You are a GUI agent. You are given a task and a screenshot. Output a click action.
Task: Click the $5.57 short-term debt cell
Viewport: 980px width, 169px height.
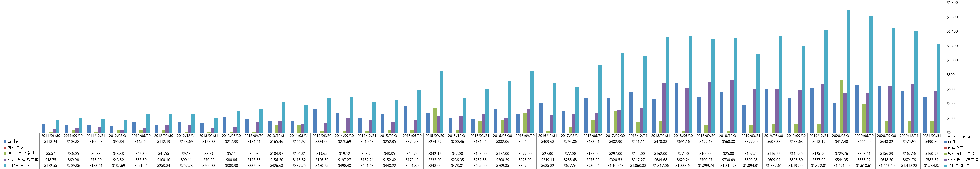click(x=51, y=154)
